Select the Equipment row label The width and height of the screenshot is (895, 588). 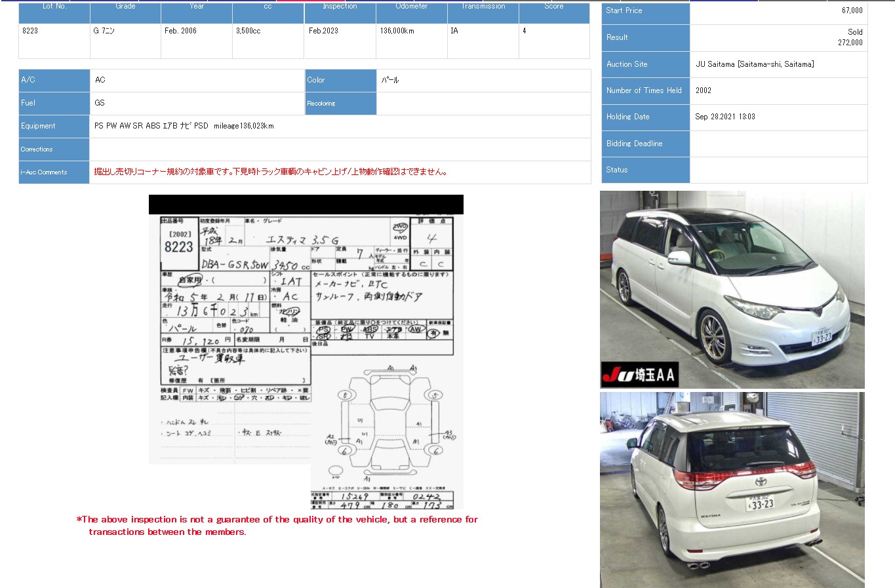pyautogui.click(x=38, y=126)
